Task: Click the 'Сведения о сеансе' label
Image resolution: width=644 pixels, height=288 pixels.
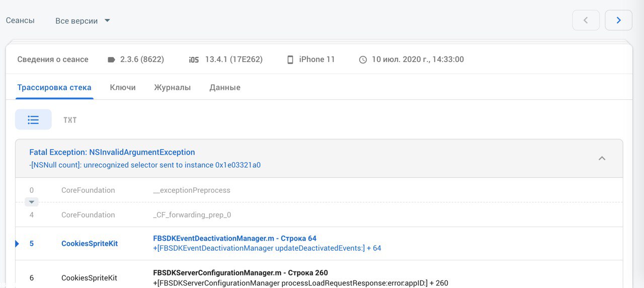Action: [x=53, y=59]
